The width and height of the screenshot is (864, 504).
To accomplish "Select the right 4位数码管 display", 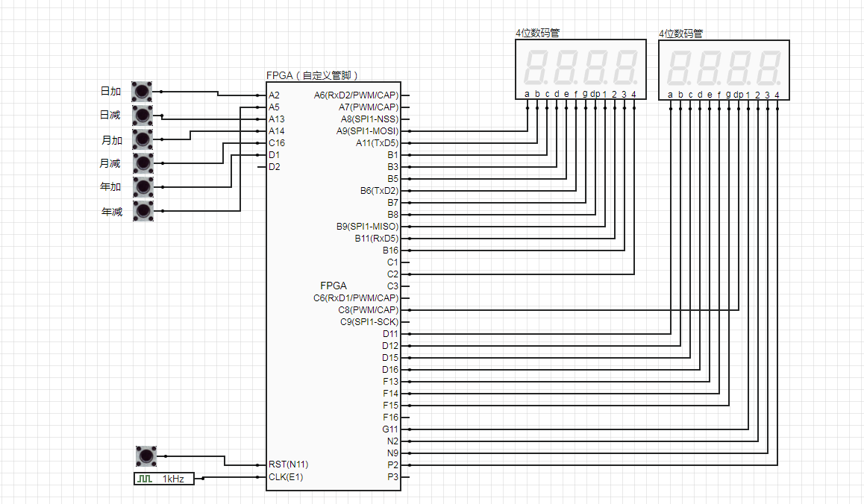I will (724, 70).
